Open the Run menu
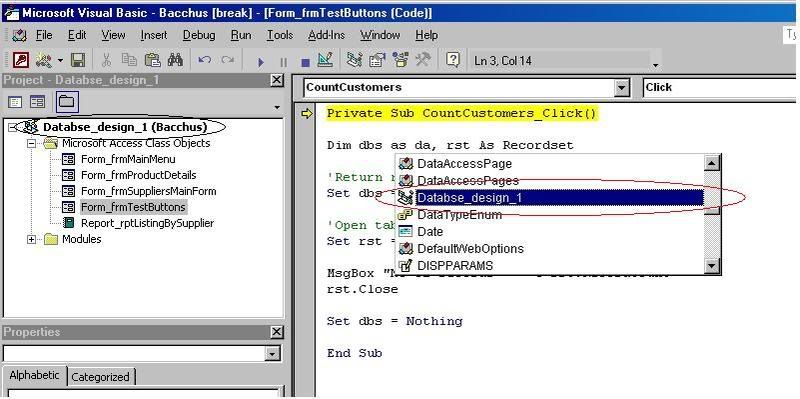The image size is (800, 399). pos(241,35)
